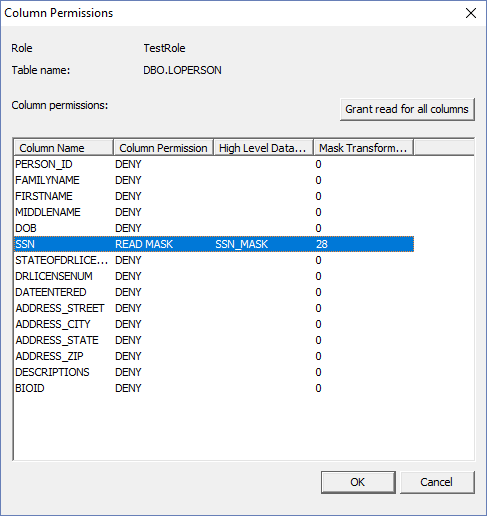Select the DOB row
Viewport: 487px width, 516px height.
coord(214,228)
